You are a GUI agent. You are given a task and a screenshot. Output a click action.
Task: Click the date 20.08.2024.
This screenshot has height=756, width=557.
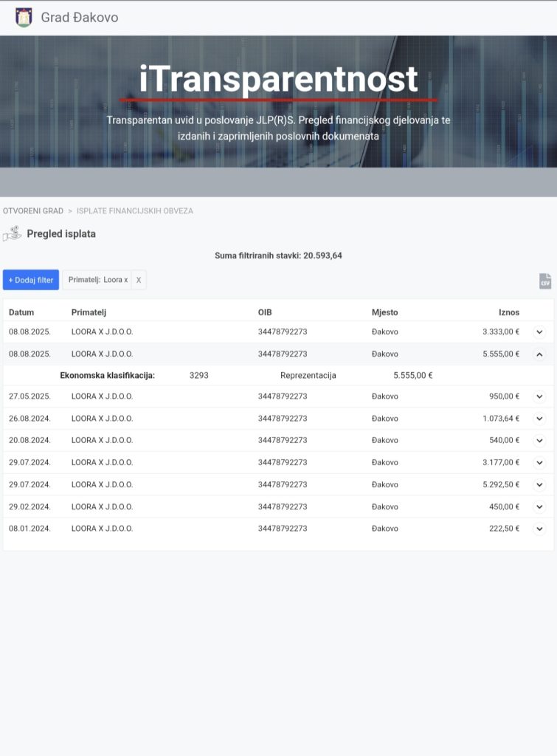[x=30, y=440]
